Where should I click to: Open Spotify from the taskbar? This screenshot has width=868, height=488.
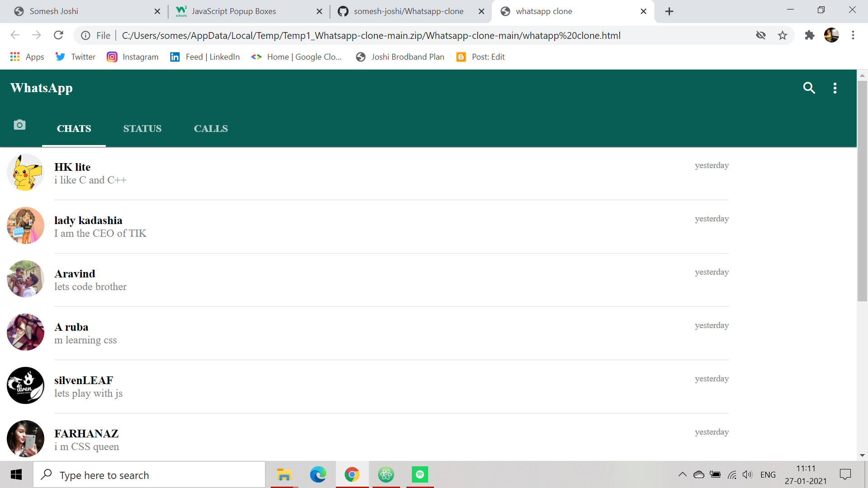click(420, 475)
